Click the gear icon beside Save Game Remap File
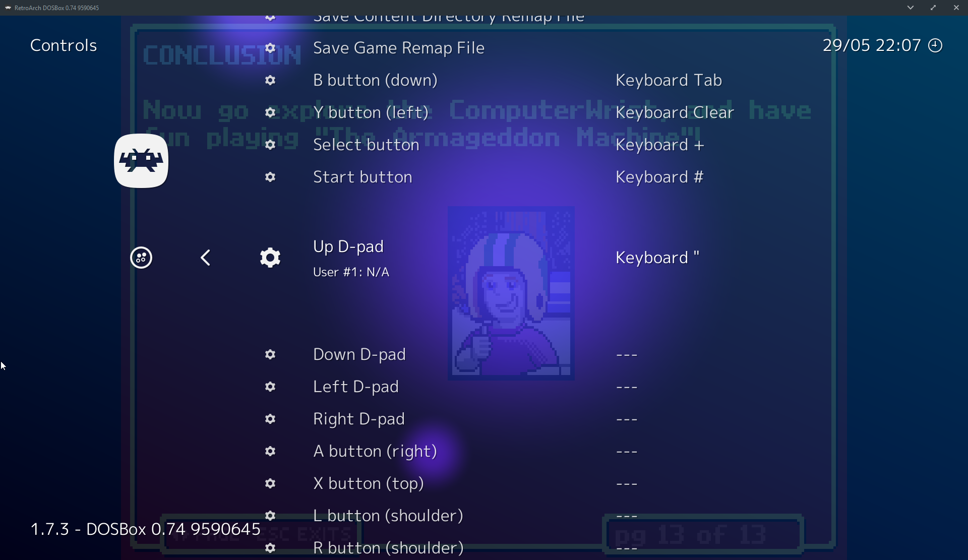 (x=270, y=48)
